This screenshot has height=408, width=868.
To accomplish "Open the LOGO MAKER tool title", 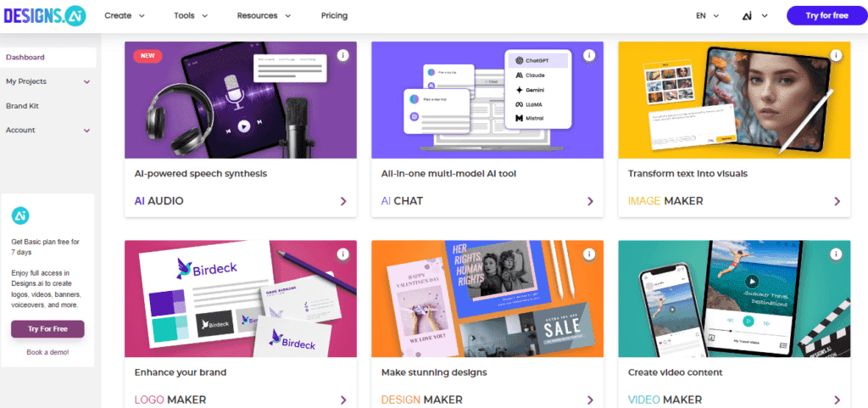I will pyautogui.click(x=170, y=400).
